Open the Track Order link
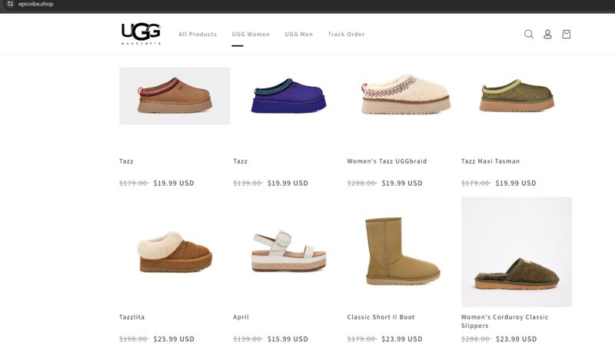615x364 pixels. click(x=347, y=34)
